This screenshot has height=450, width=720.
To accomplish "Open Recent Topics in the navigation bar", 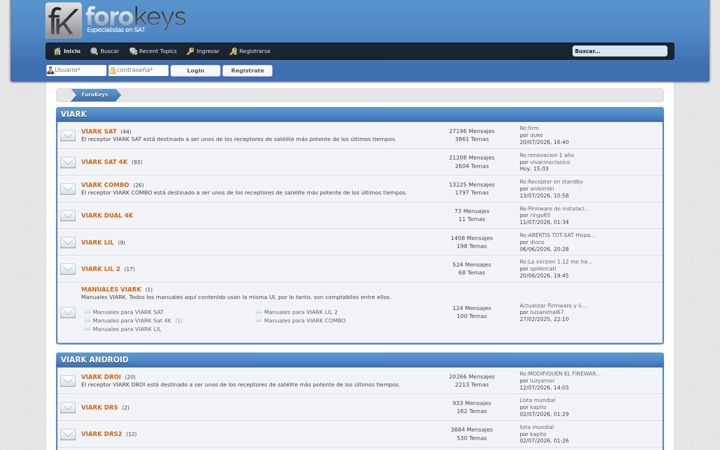I will [x=153, y=51].
